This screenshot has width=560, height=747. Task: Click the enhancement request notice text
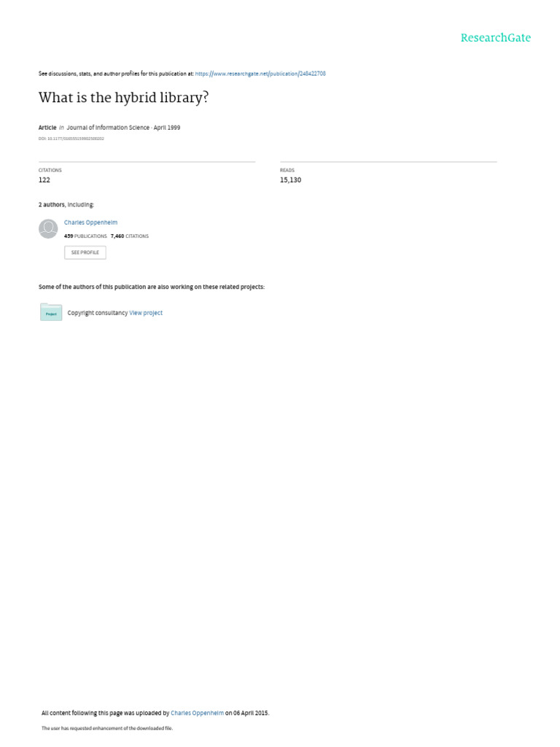coord(107,729)
